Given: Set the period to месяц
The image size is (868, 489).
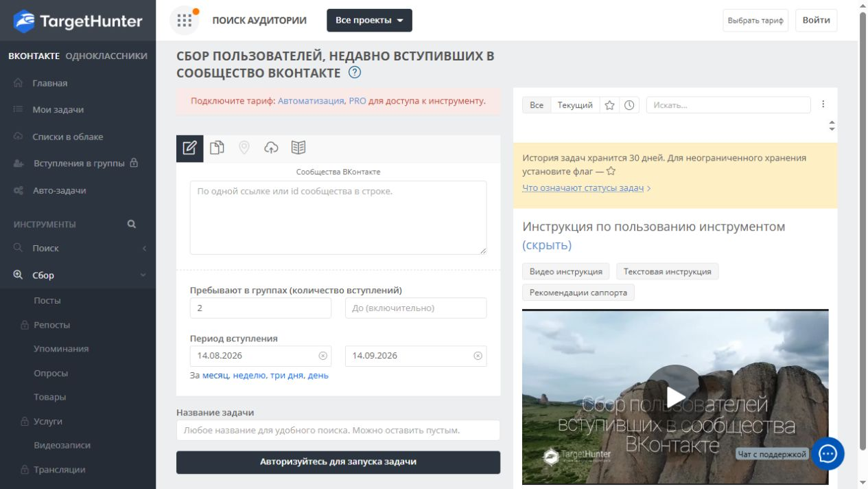Looking at the screenshot, I should pos(215,376).
